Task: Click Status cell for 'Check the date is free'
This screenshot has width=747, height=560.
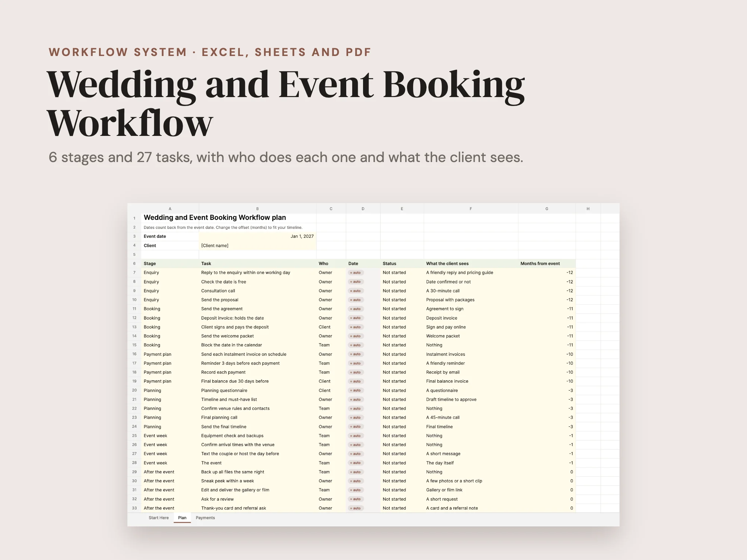Action: pyautogui.click(x=402, y=282)
